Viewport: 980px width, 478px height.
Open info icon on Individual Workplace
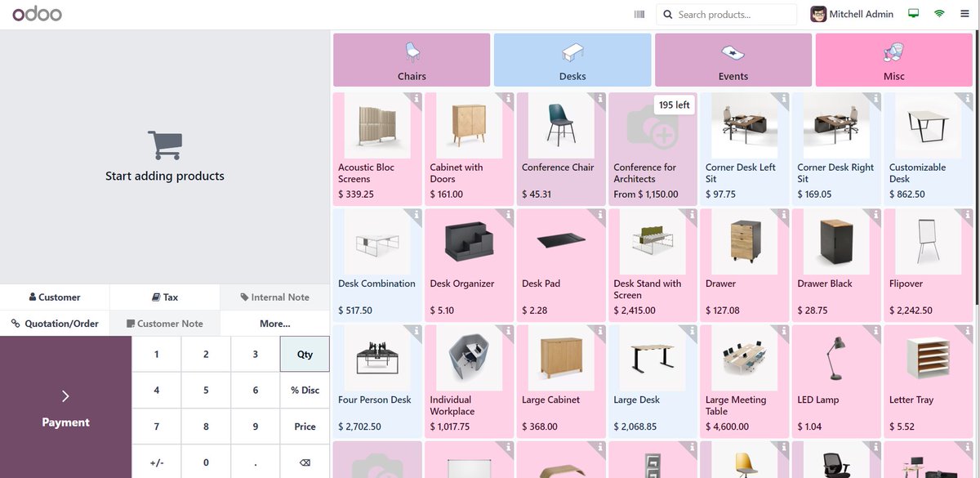[508, 330]
